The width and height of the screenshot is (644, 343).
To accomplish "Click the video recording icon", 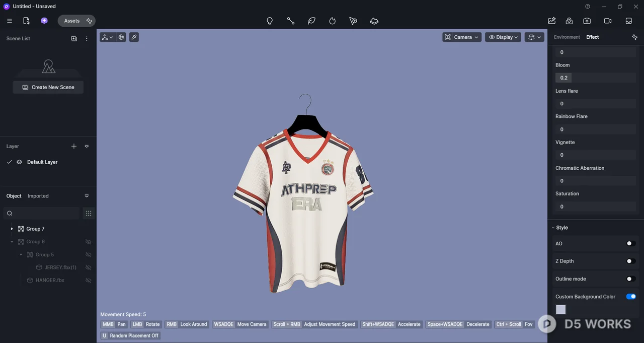I will (607, 21).
